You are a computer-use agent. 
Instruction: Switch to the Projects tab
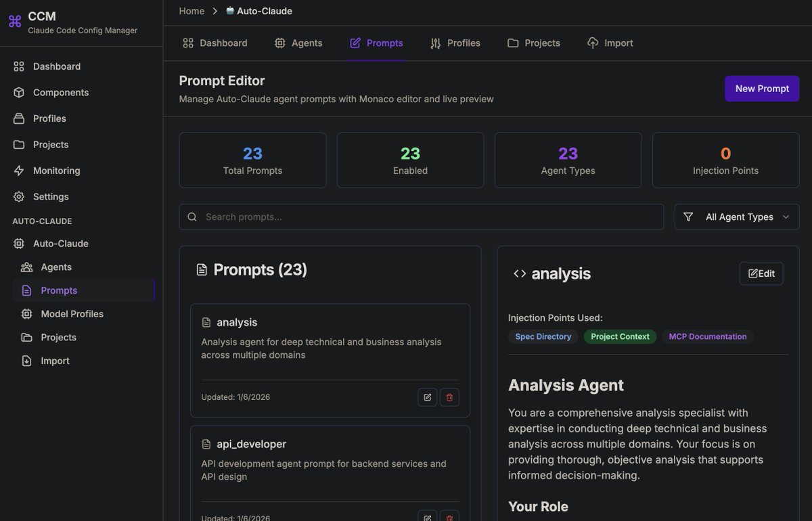tap(534, 43)
